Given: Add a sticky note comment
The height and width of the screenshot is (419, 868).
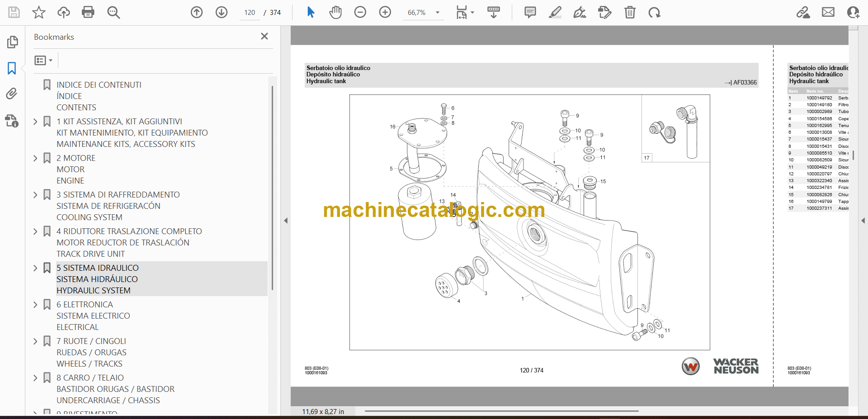Looking at the screenshot, I should [x=530, y=12].
